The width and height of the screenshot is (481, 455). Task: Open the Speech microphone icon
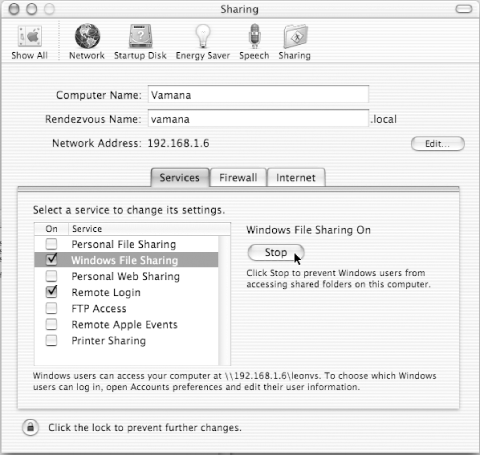(254, 36)
